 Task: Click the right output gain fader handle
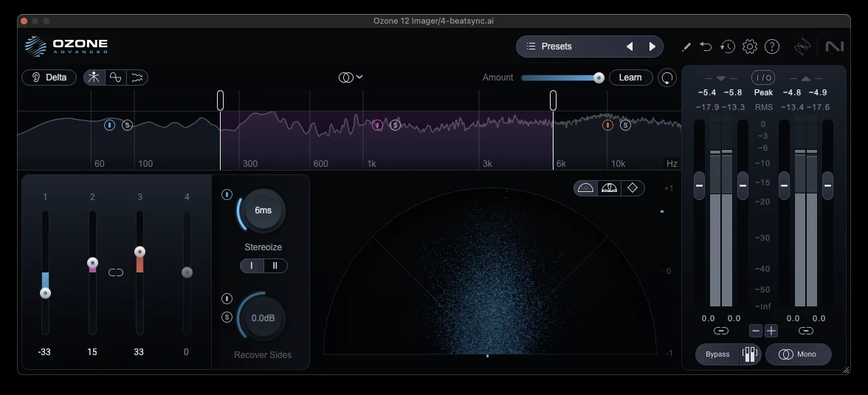click(827, 185)
